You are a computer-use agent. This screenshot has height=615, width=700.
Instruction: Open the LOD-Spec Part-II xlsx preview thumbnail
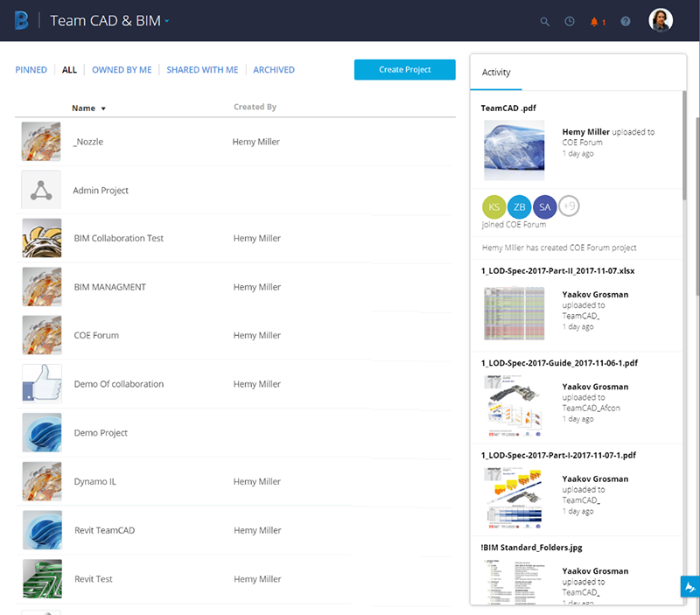(x=514, y=313)
